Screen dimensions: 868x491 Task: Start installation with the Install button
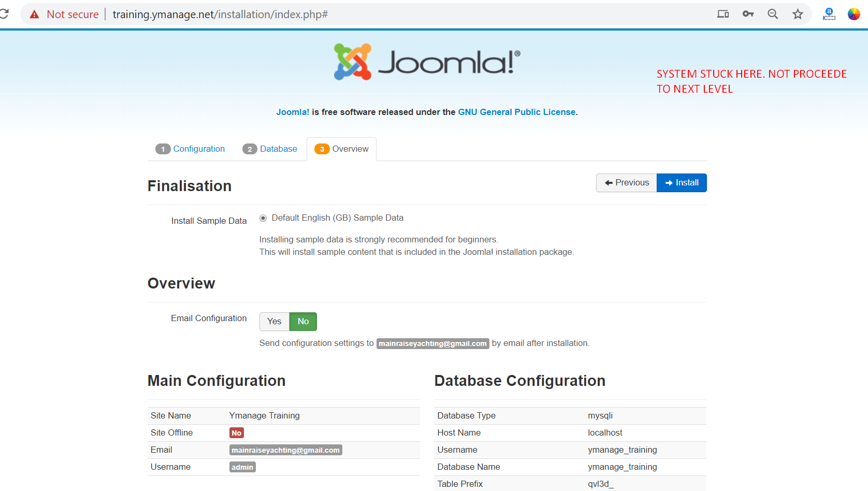pos(682,183)
